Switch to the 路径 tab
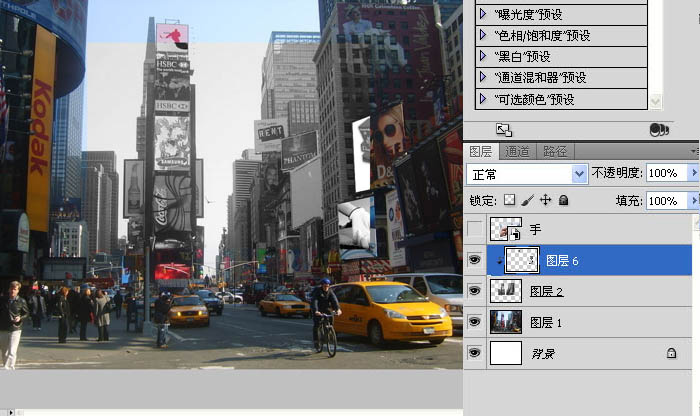Viewport: 700px width, 416px height. coord(554,151)
